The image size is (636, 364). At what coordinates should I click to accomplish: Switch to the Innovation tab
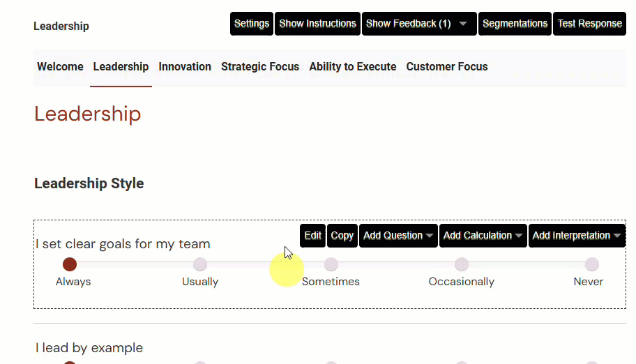tap(185, 67)
